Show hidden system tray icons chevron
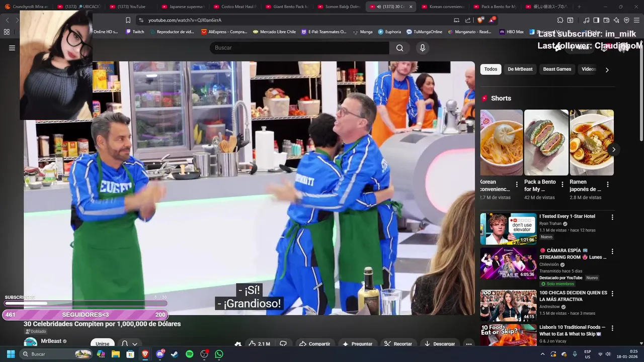 (542, 354)
